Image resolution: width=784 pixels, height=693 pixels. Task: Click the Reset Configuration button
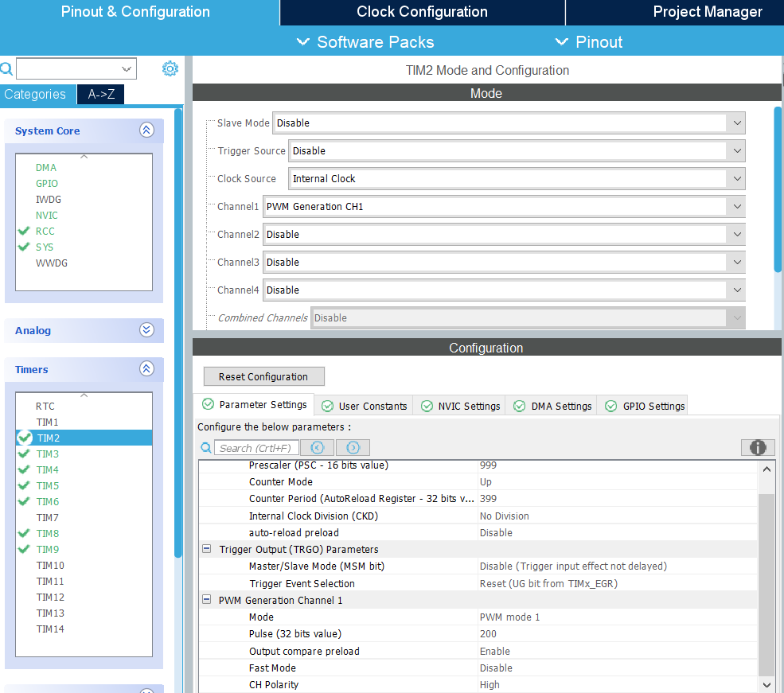click(x=263, y=376)
